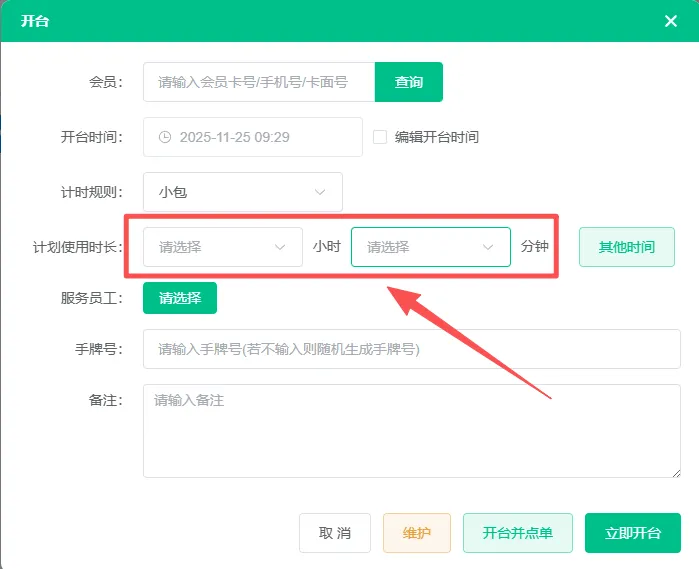This screenshot has width=699, height=569.
Task: Click the chevron arrow beside 小包
Action: [320, 192]
